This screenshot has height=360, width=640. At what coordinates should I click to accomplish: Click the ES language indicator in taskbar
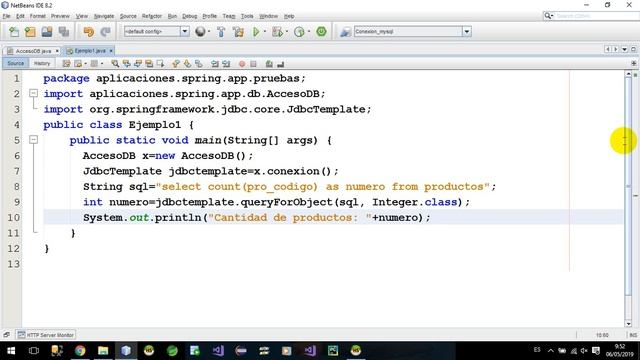coord(537,350)
